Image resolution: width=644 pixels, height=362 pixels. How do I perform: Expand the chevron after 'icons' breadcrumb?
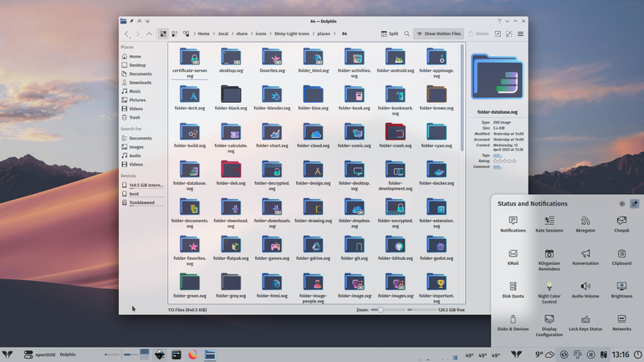tap(270, 34)
